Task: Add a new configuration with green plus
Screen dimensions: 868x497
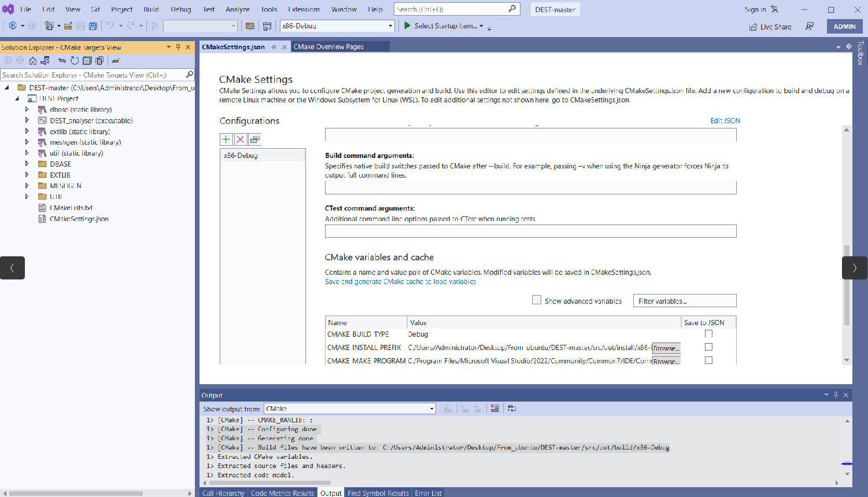Action: click(226, 139)
